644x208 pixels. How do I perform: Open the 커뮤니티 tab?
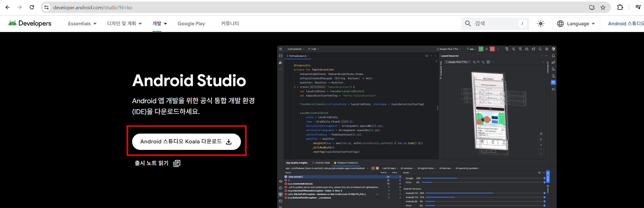pos(230,24)
